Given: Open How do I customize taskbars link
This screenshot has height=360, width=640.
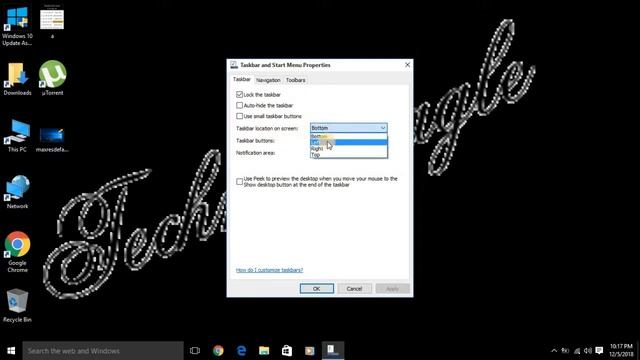Looking at the screenshot, I should click(269, 270).
